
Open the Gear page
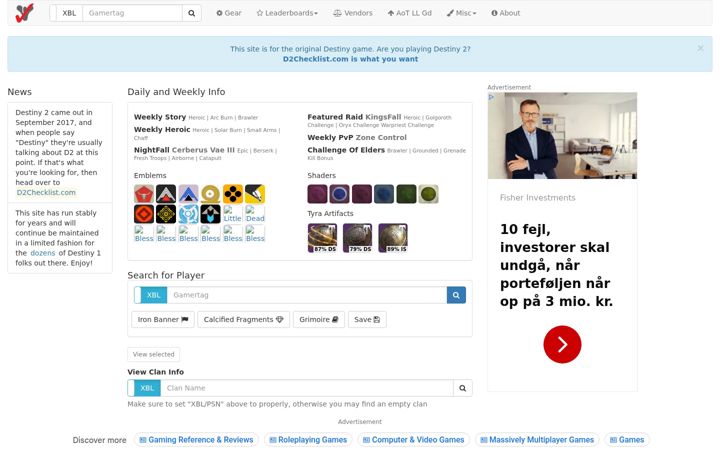pyautogui.click(x=229, y=13)
